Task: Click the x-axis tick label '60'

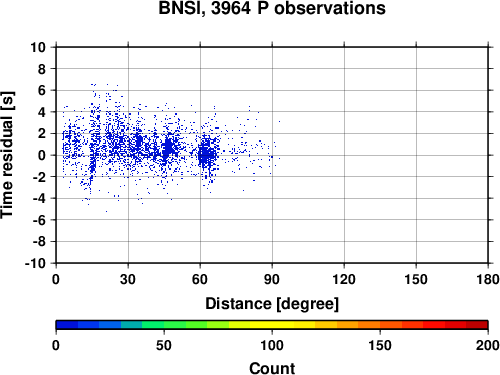Action: pos(200,279)
